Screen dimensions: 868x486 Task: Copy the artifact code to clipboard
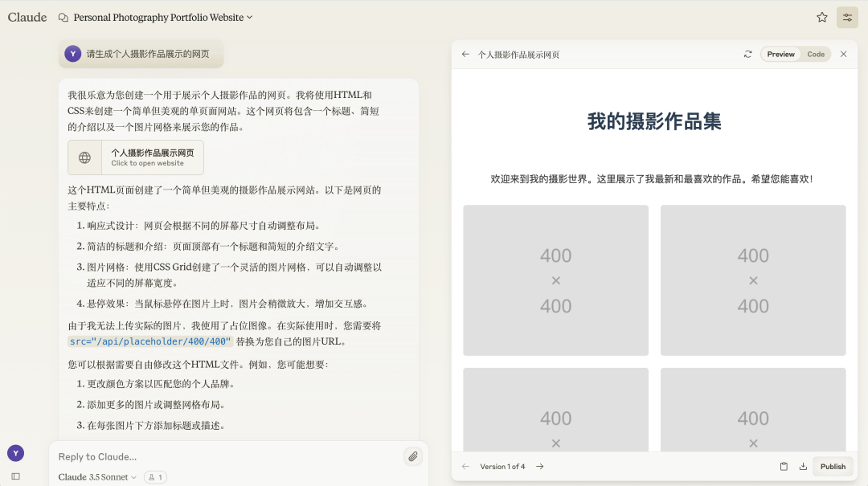(784, 466)
